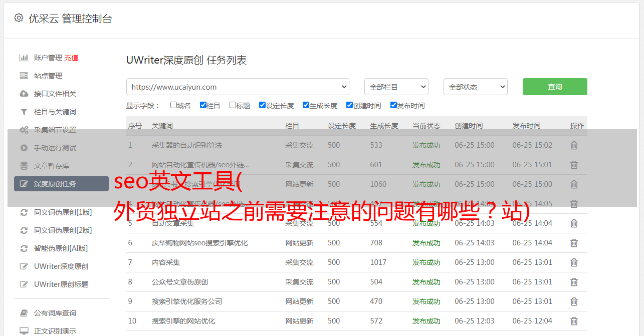Click the monitor icon for 正文识别演示

click(24, 331)
